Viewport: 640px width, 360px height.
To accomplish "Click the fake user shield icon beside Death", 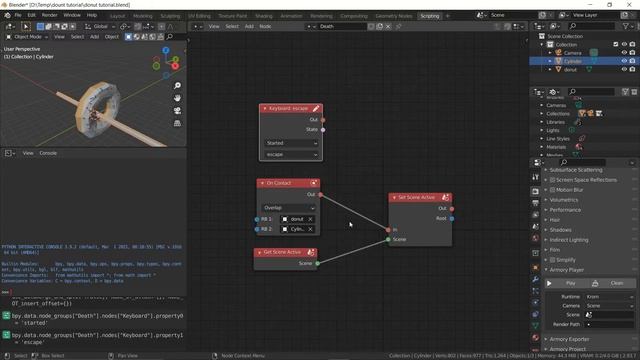I will (x=371, y=27).
